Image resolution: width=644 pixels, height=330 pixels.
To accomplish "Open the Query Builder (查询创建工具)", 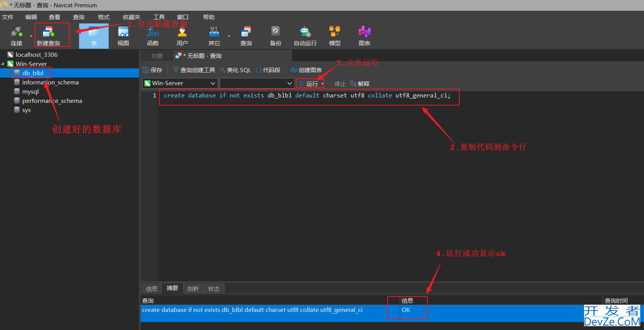I will 194,70.
